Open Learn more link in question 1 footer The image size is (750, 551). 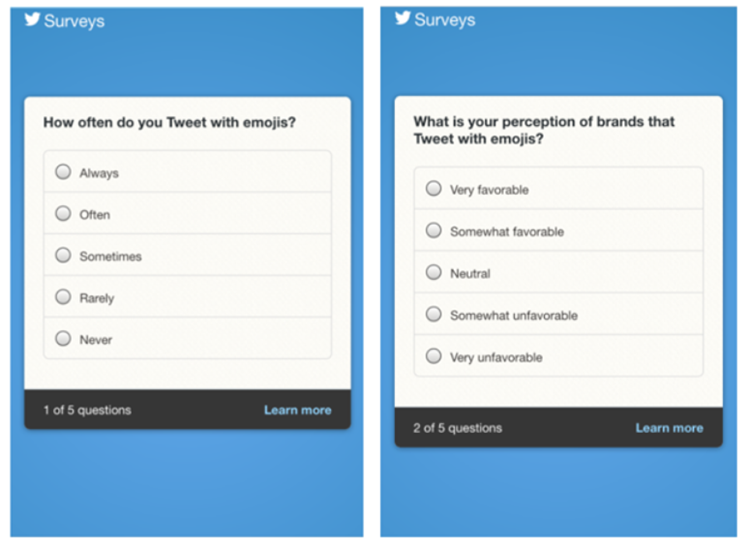pos(298,410)
